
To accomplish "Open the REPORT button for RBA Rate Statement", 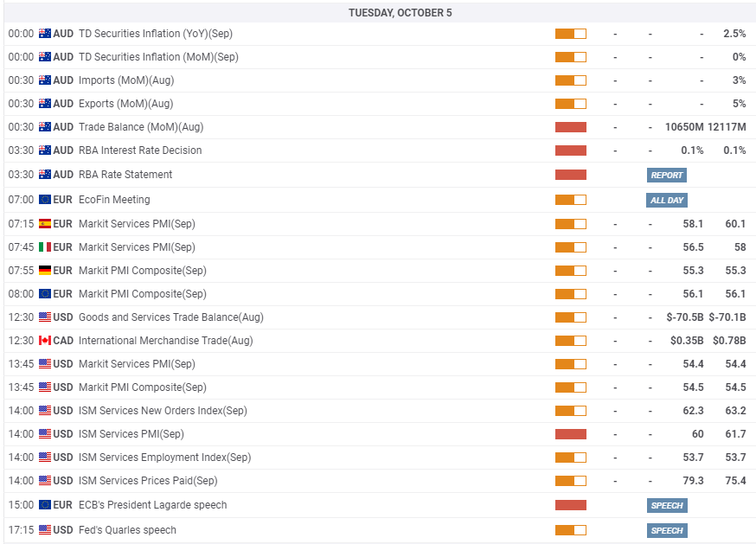I will pos(667,175).
